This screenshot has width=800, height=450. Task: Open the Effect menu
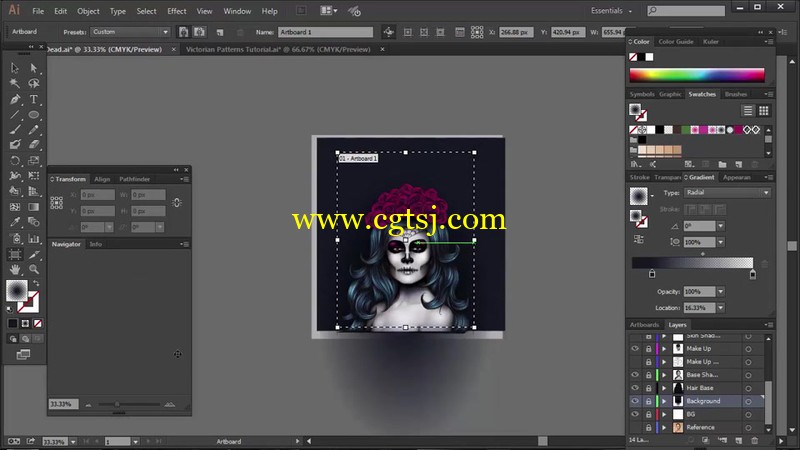click(177, 11)
